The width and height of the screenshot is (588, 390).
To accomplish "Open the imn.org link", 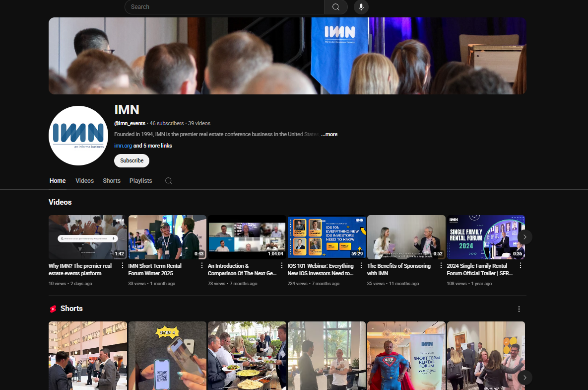I will pyautogui.click(x=123, y=146).
